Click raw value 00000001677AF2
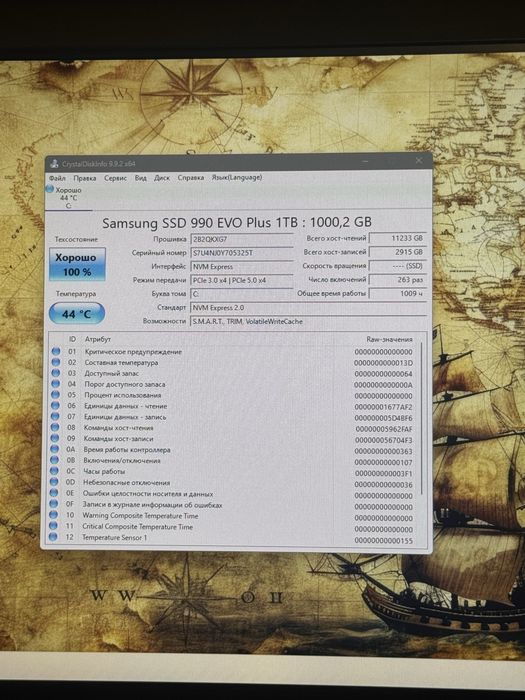The height and width of the screenshot is (700, 525). (x=383, y=407)
